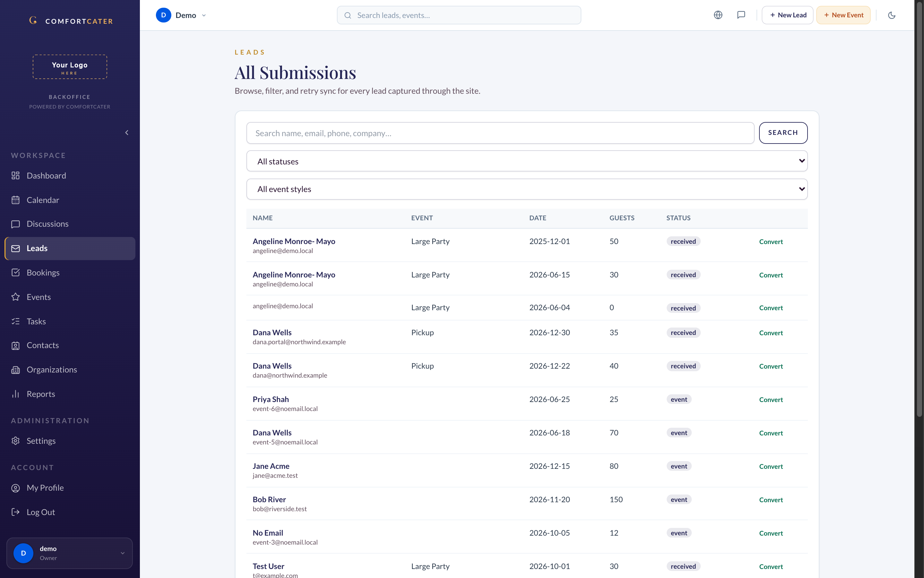
Task: Convert the No Email lead
Action: click(771, 533)
